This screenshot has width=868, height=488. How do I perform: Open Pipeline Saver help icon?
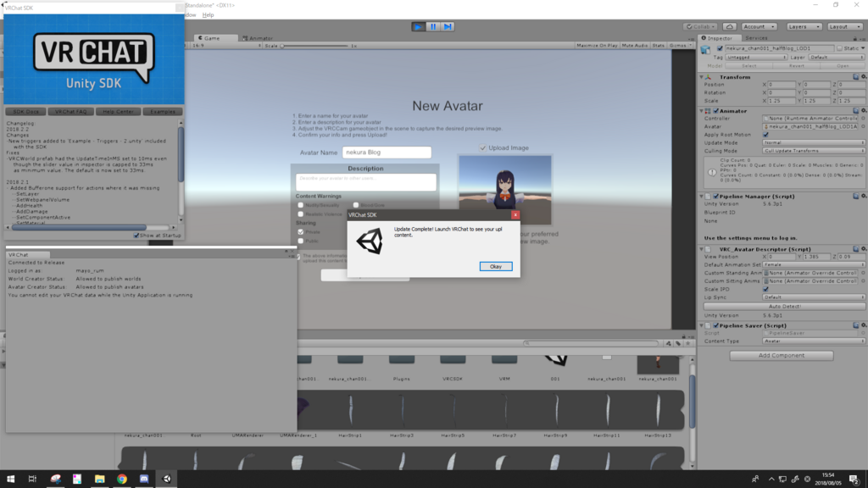click(x=856, y=325)
